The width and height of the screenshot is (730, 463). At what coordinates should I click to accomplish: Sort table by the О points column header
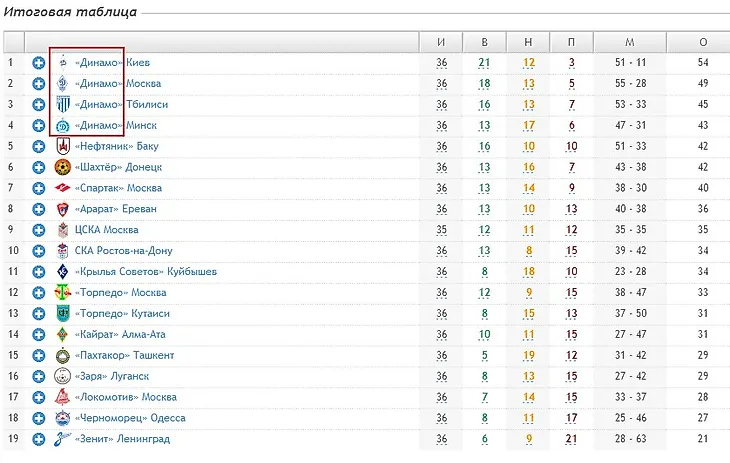click(x=703, y=42)
